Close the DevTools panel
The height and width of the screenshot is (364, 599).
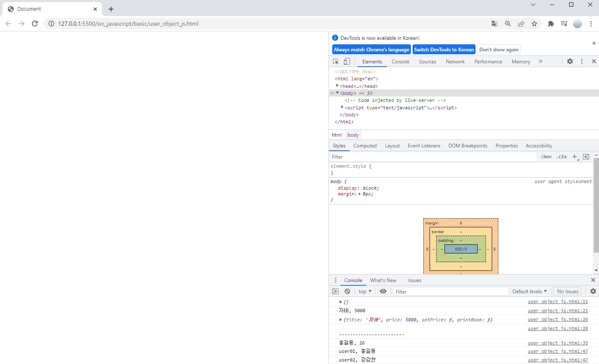point(594,61)
